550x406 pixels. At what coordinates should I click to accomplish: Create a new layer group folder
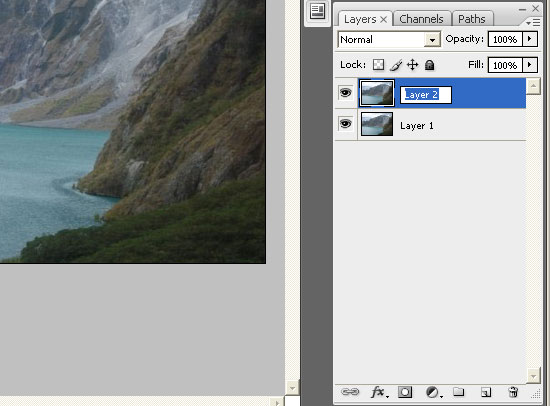pyautogui.click(x=458, y=392)
